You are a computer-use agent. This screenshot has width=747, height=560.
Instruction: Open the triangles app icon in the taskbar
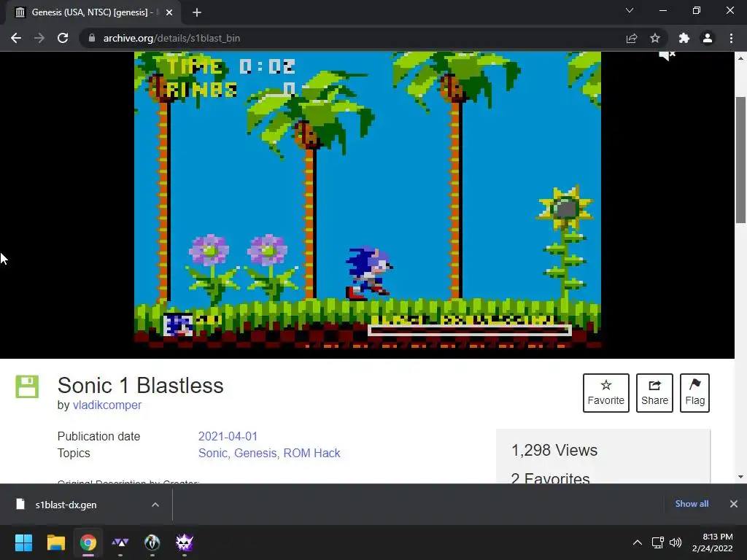120,542
